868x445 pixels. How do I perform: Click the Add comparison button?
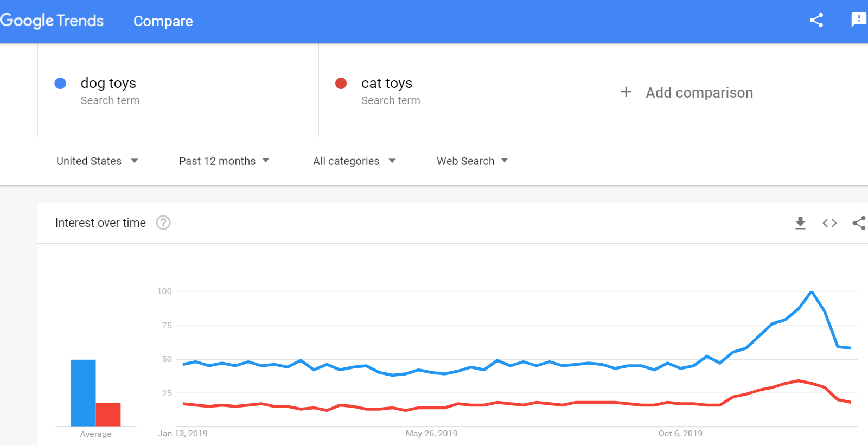[699, 93]
